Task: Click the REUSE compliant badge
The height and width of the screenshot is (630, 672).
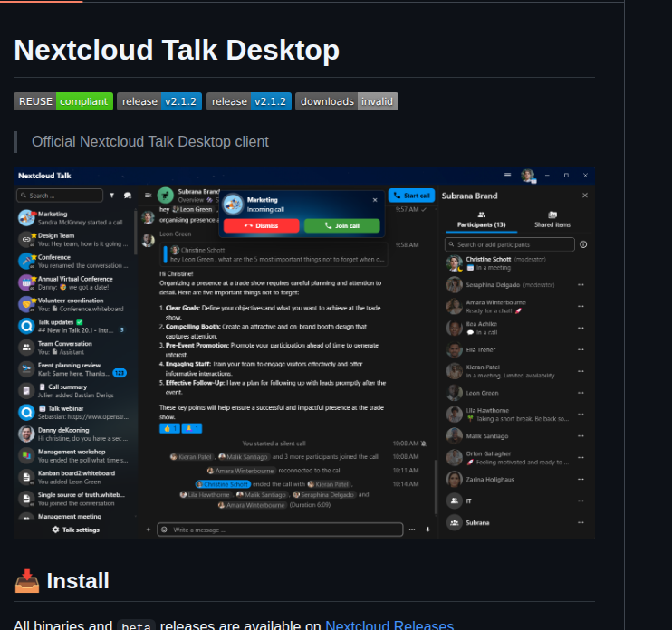Action: click(x=63, y=101)
